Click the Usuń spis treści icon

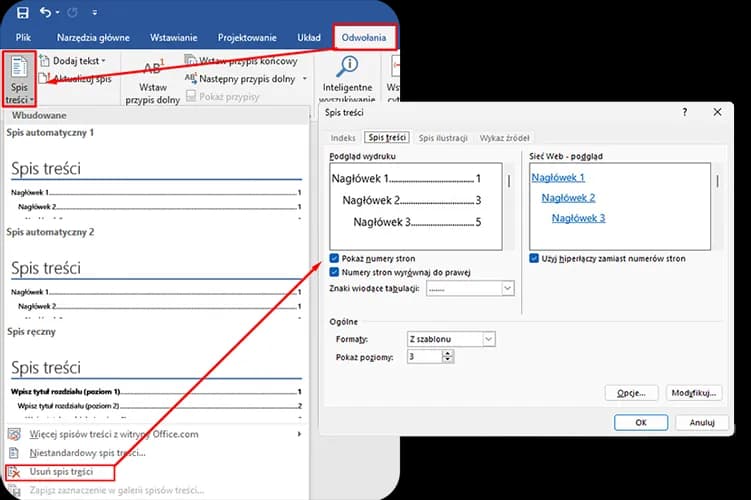click(x=14, y=471)
